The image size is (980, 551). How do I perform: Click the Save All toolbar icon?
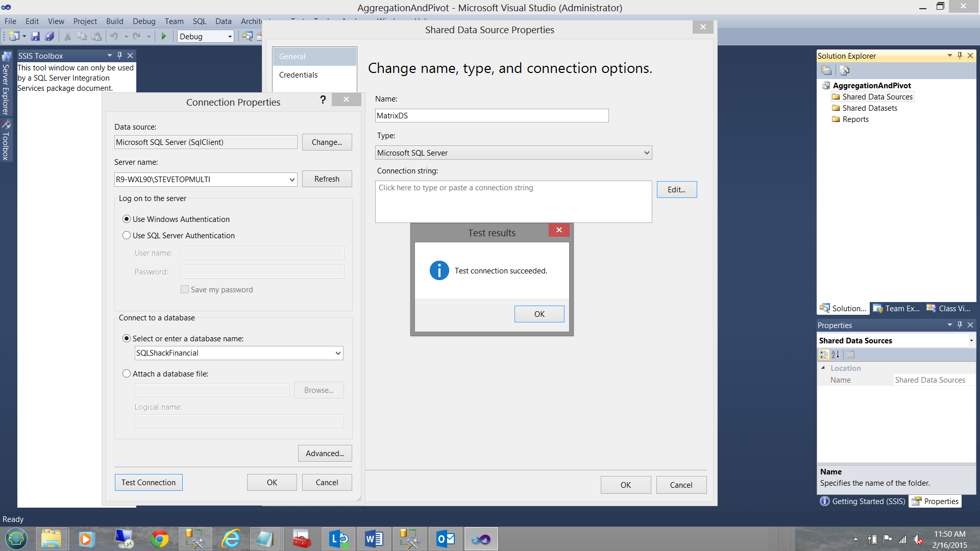[x=50, y=36]
